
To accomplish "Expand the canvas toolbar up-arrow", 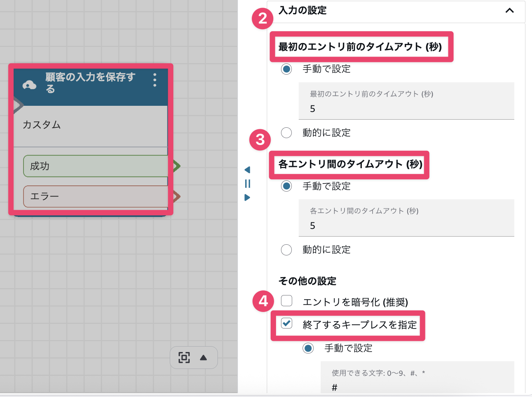I will point(204,358).
